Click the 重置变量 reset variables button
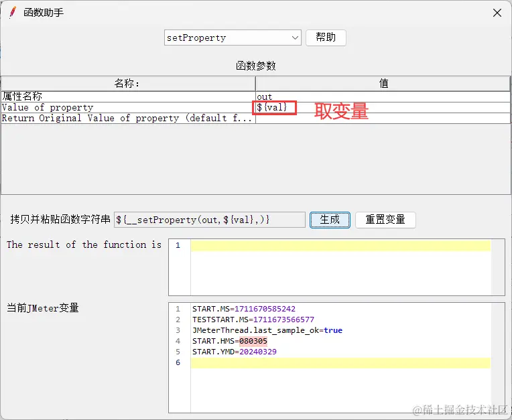 pyautogui.click(x=385, y=220)
